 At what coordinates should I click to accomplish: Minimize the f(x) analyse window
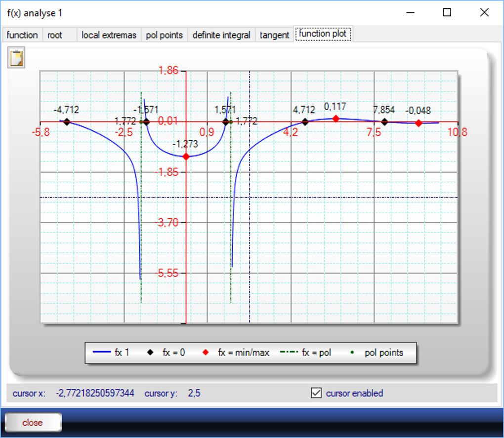410,12
